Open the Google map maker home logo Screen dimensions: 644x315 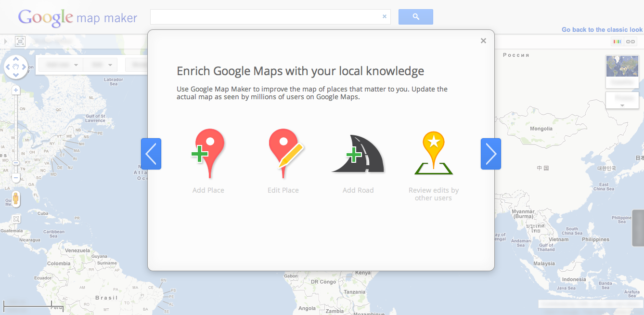coord(77,17)
